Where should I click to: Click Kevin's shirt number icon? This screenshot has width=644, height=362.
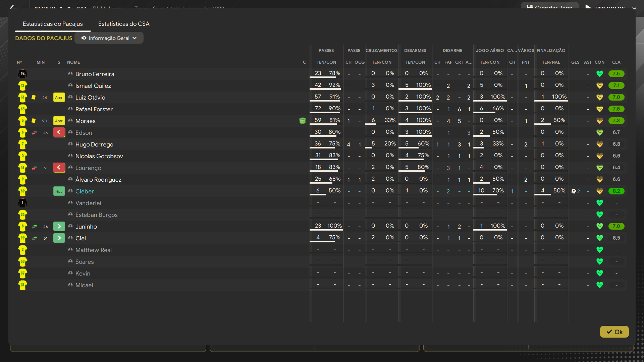22,273
